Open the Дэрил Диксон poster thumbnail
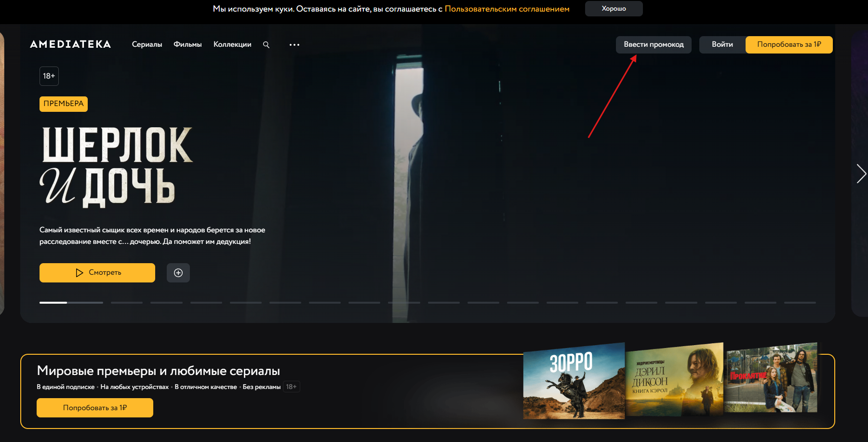Viewport: 868px width, 442px height. click(x=675, y=379)
